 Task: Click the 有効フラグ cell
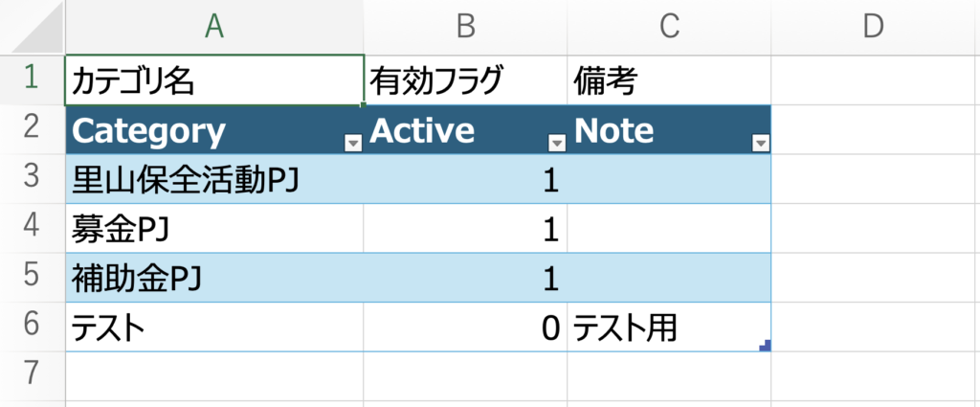coord(465,81)
